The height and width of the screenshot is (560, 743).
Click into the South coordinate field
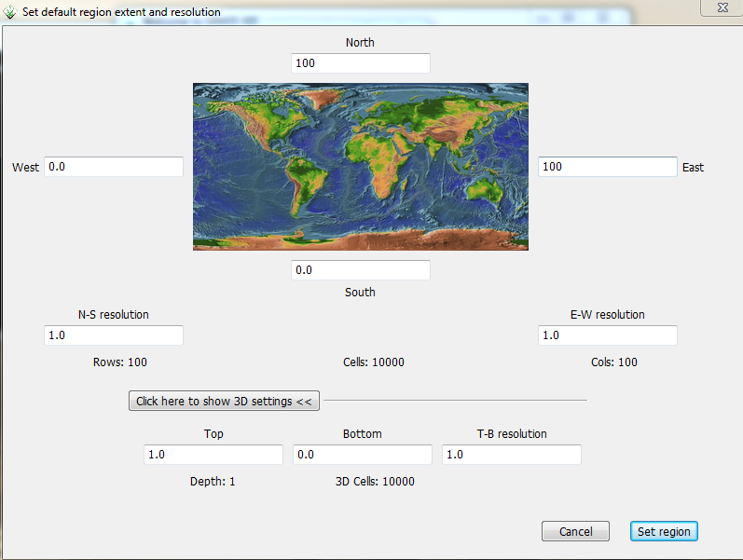coord(360,270)
